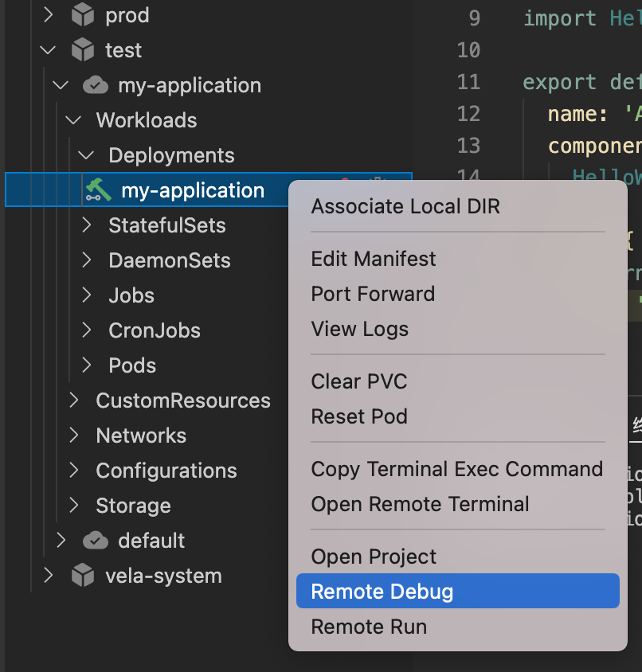The image size is (642, 672).
Task: Collapse the Workloads tree section
Action: pyautogui.click(x=73, y=120)
